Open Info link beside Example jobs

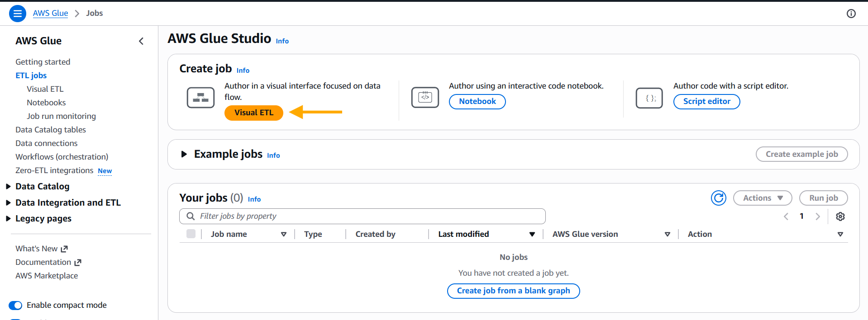(x=273, y=155)
